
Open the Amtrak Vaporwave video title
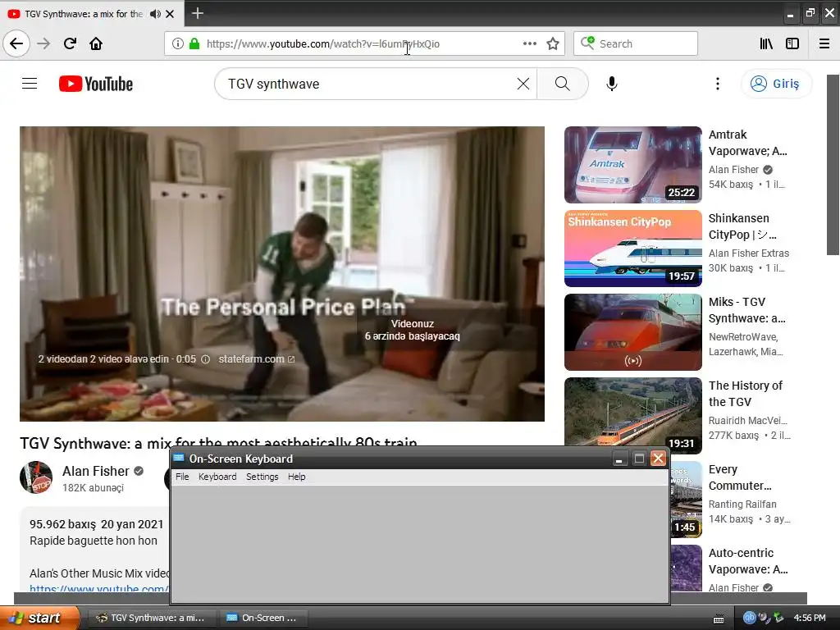[x=748, y=143]
